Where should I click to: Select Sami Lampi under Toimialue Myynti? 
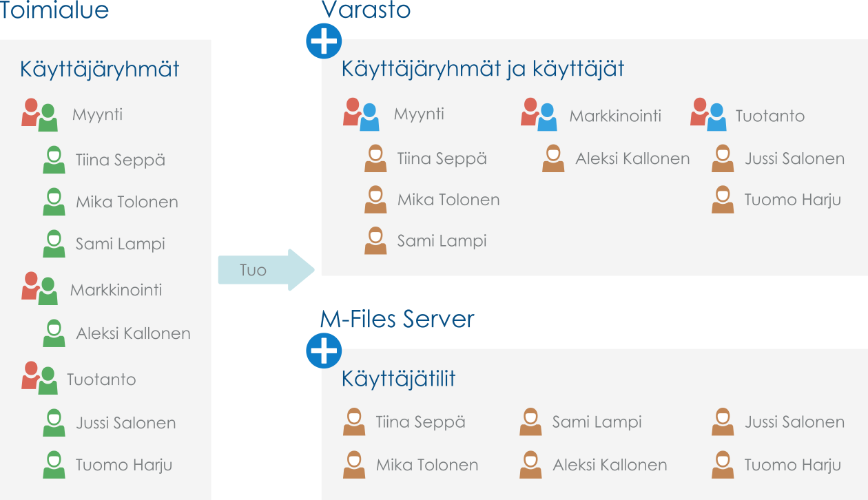[x=120, y=244]
